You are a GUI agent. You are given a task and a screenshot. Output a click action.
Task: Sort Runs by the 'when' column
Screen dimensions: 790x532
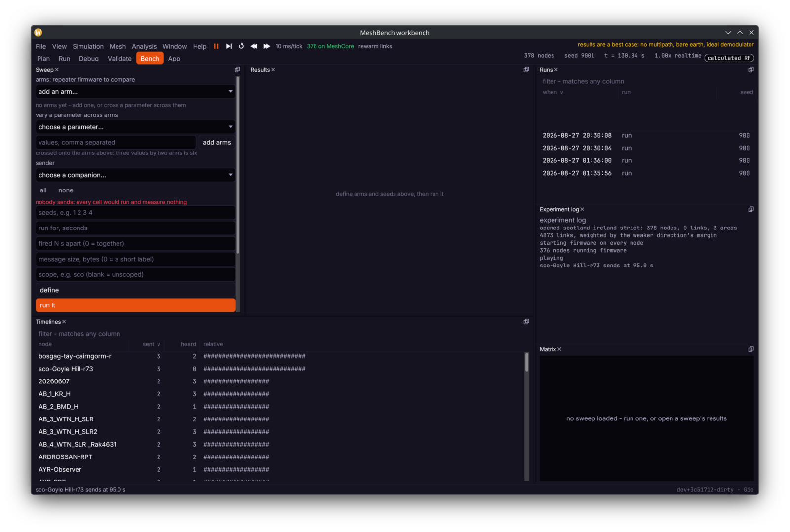(x=553, y=92)
